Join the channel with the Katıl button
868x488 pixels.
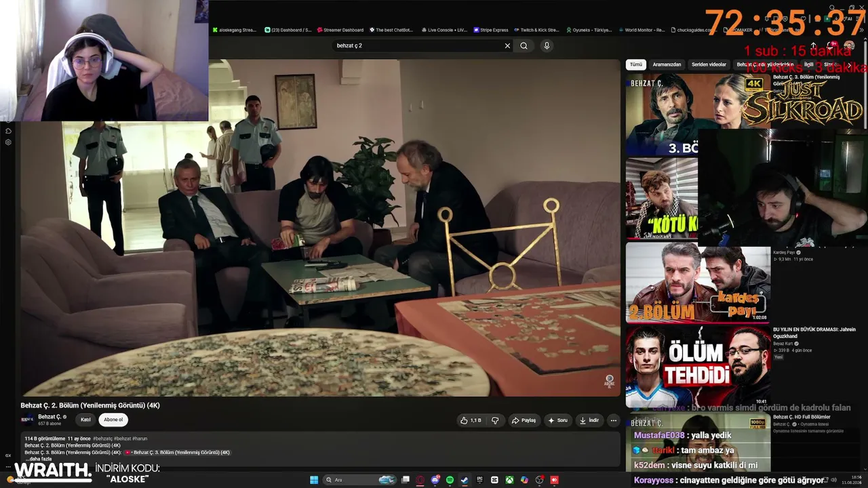[85, 420]
